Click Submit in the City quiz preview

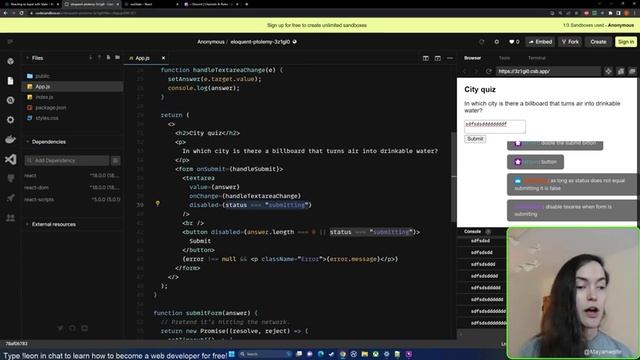pyautogui.click(x=475, y=139)
